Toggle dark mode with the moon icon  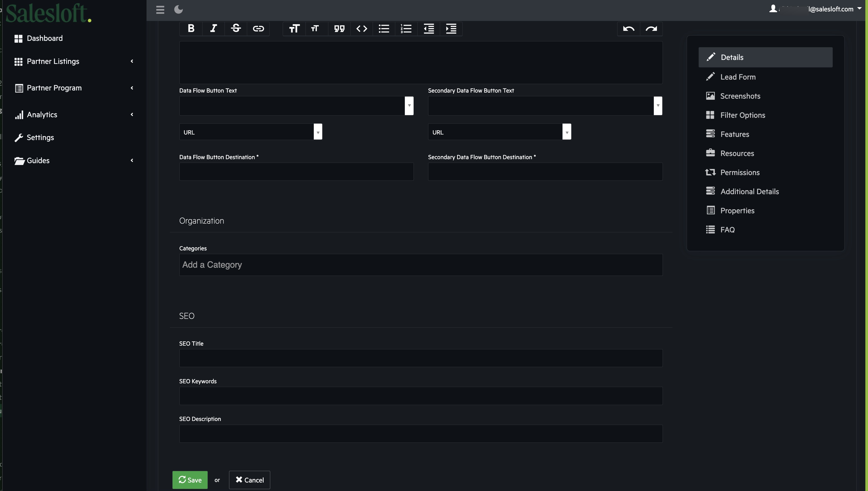[x=178, y=10]
